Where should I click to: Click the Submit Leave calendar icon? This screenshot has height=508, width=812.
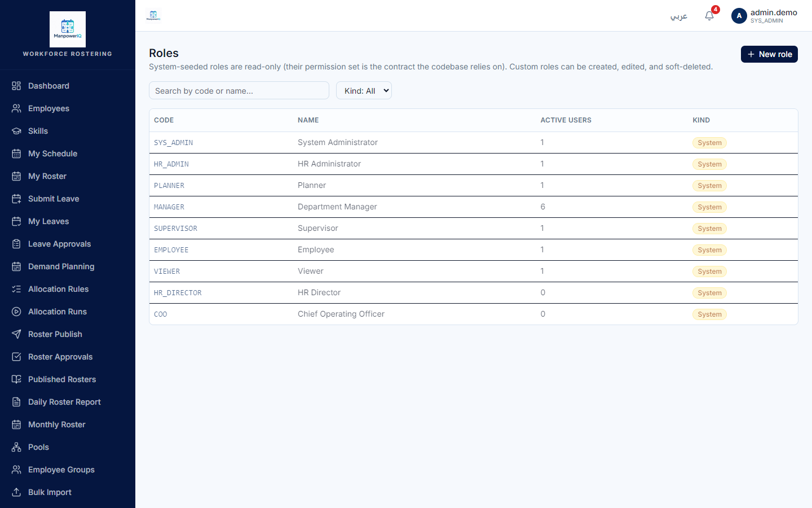pos(16,199)
